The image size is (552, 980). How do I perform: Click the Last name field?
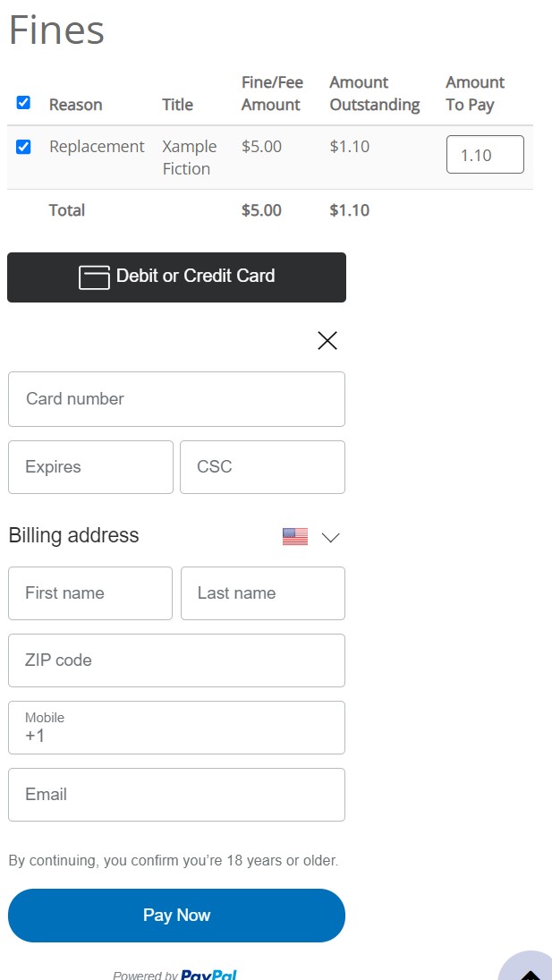[263, 593]
